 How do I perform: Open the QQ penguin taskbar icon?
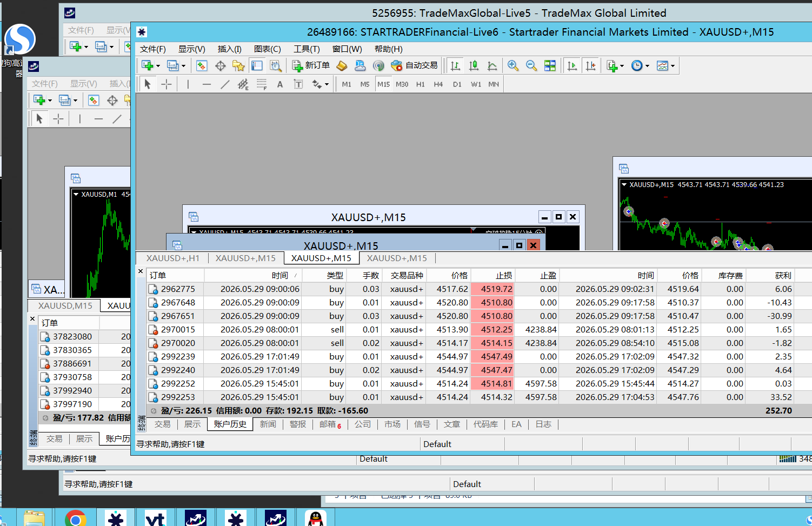click(x=316, y=519)
